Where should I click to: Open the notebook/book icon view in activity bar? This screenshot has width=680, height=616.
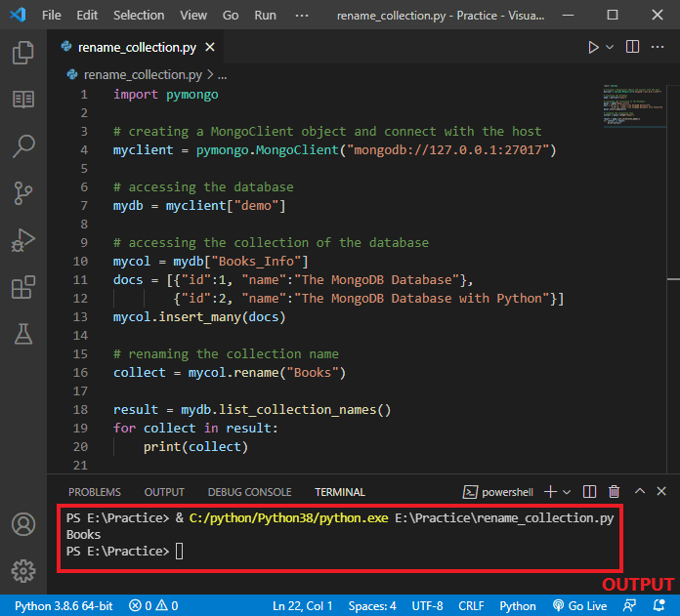tap(23, 100)
